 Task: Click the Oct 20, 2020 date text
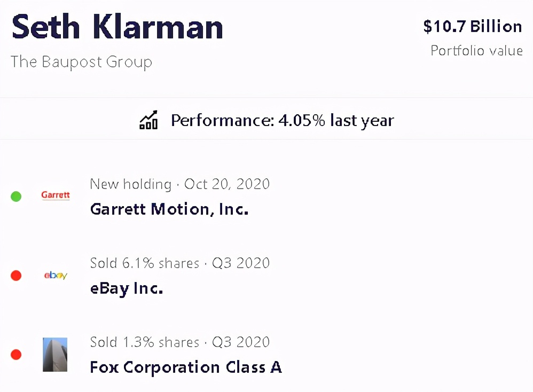(x=227, y=184)
